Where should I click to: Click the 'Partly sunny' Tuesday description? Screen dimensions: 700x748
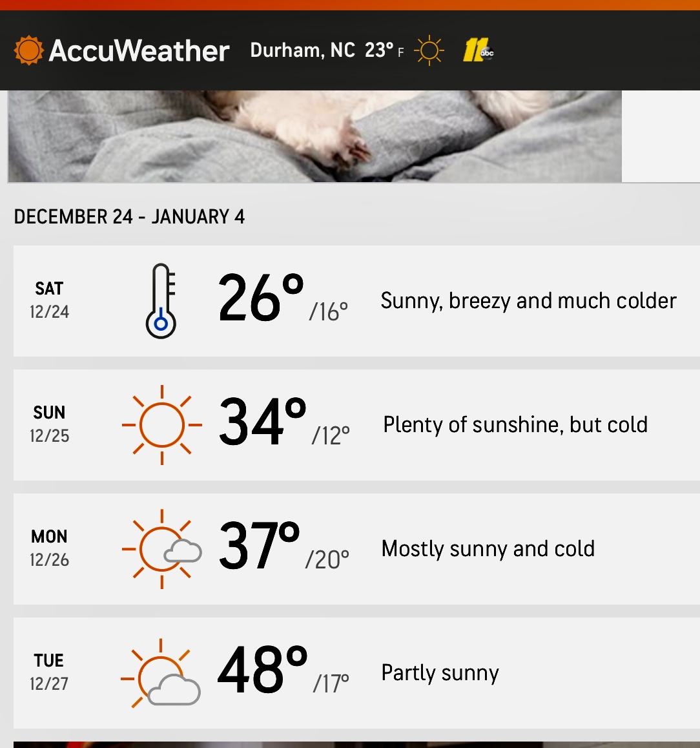[x=440, y=673]
